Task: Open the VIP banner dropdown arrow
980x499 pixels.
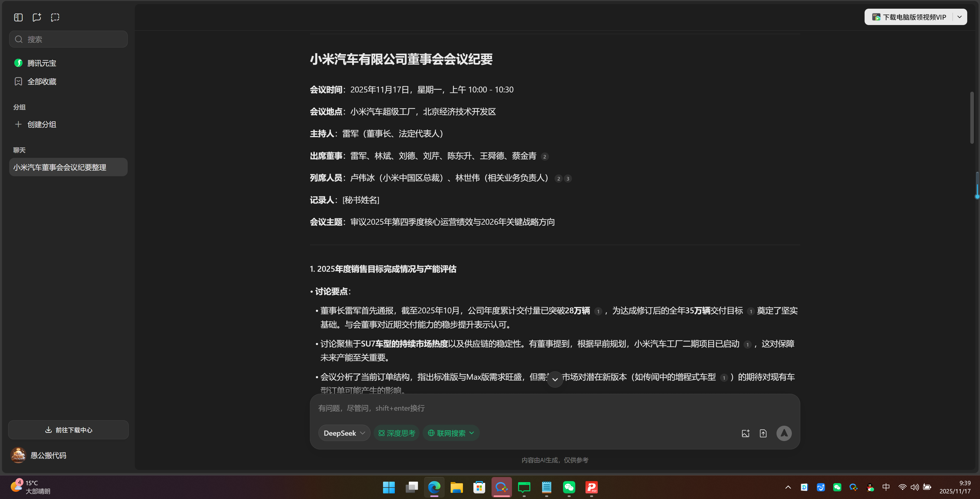Action: 960,17
